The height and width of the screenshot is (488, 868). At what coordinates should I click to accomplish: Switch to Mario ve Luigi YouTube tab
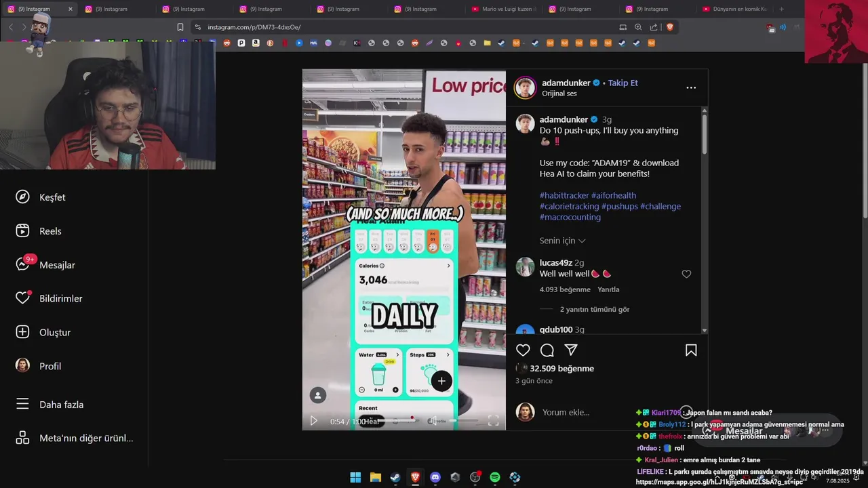click(504, 9)
